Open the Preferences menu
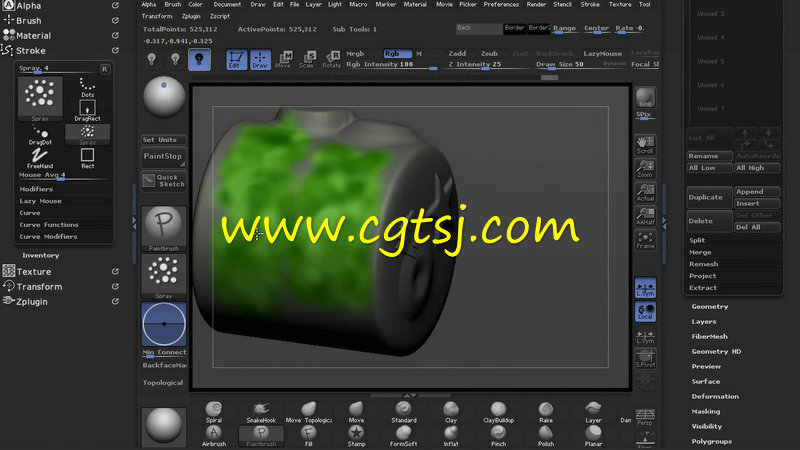The height and width of the screenshot is (450, 800). (501, 5)
